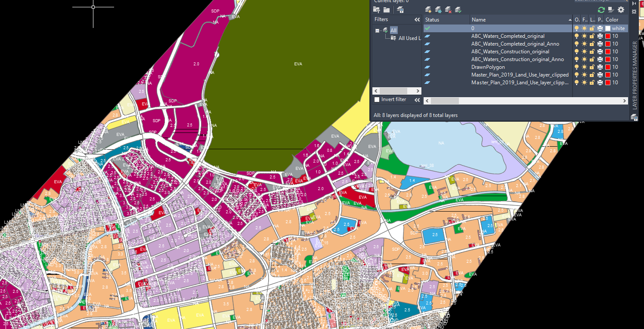644x329 pixels.
Task: Click the L. (Lock) column header
Action: [x=592, y=20]
